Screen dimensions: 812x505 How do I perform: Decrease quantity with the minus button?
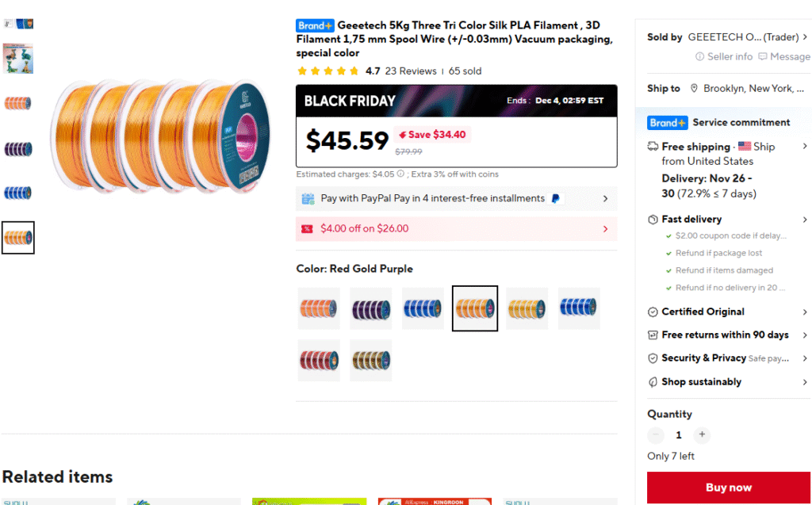point(656,434)
